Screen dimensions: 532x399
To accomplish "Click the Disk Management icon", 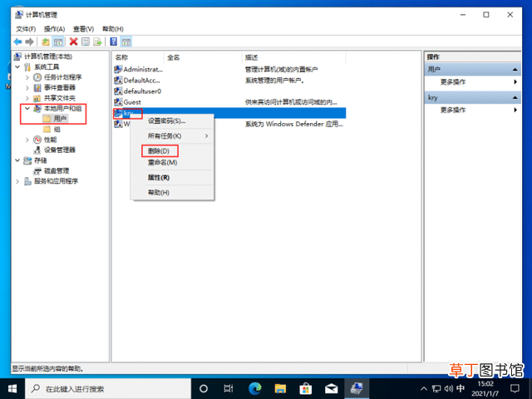I will click(37, 170).
